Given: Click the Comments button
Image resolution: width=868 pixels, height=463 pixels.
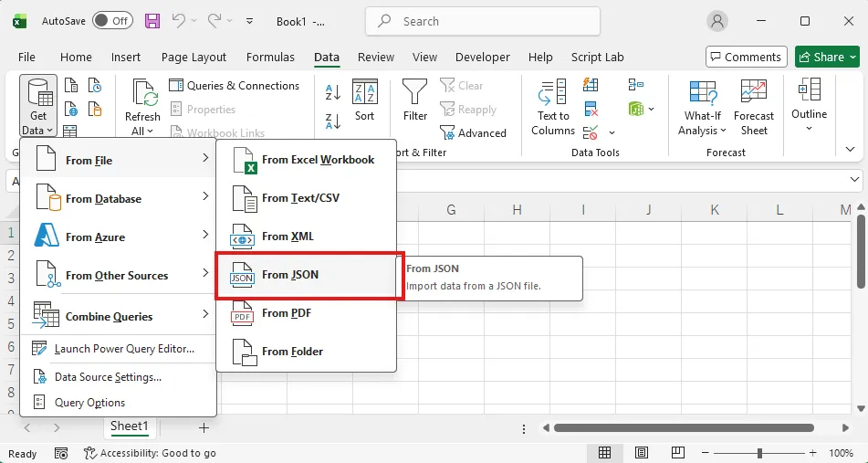Looking at the screenshot, I should pos(747,57).
